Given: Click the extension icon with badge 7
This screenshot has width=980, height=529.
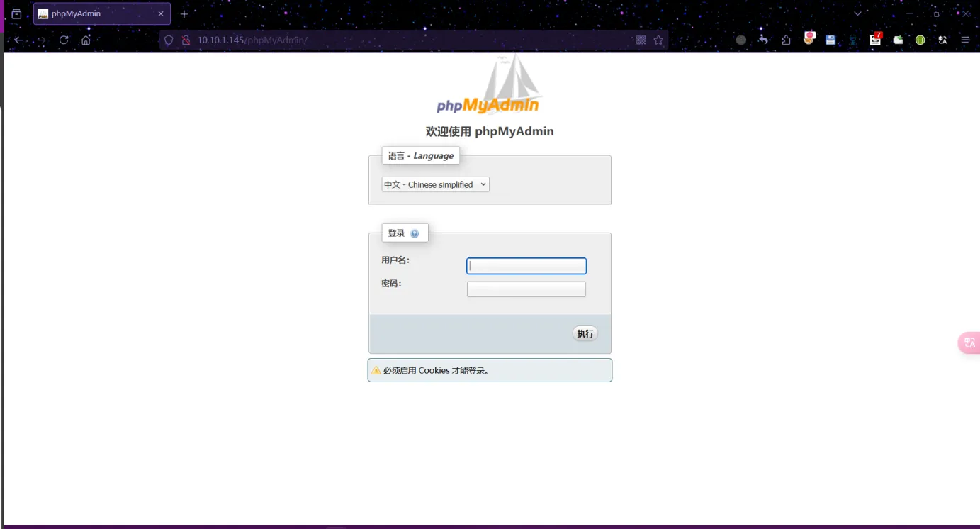Looking at the screenshot, I should [x=876, y=39].
